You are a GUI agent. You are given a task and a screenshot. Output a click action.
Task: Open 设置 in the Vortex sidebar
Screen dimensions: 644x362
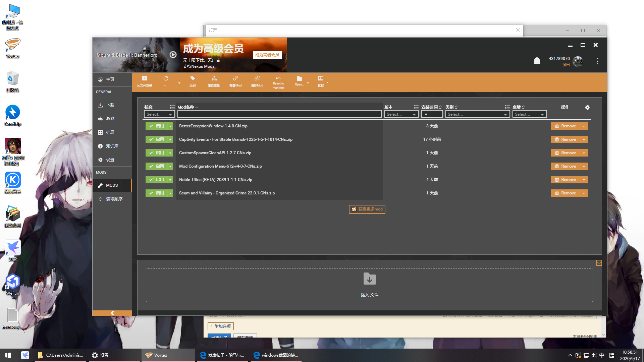[x=112, y=160]
